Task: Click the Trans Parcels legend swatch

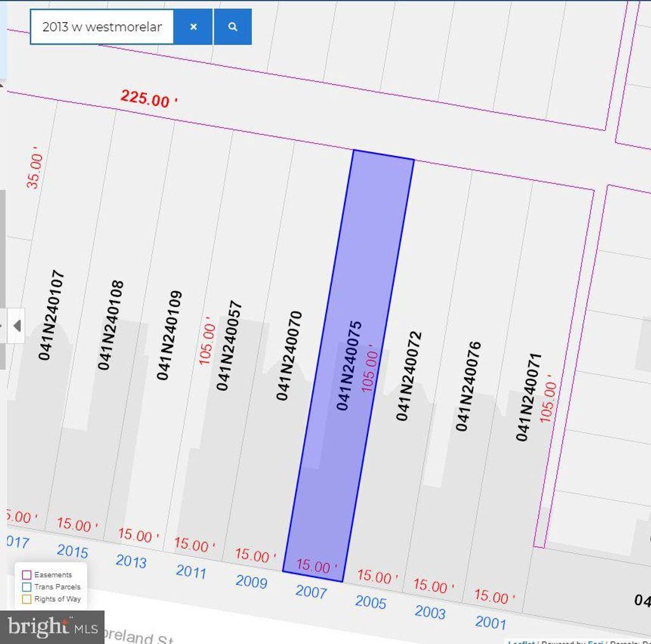Action: point(27,587)
